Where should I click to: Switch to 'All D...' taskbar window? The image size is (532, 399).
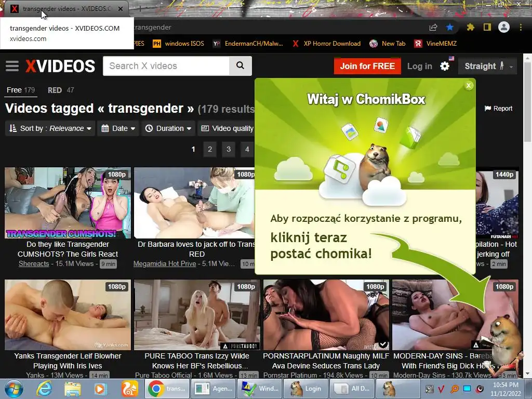[352, 389]
